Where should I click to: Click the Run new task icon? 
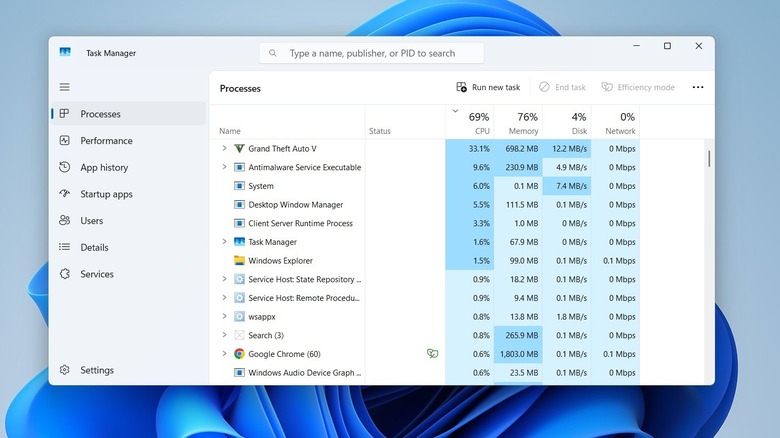click(461, 87)
